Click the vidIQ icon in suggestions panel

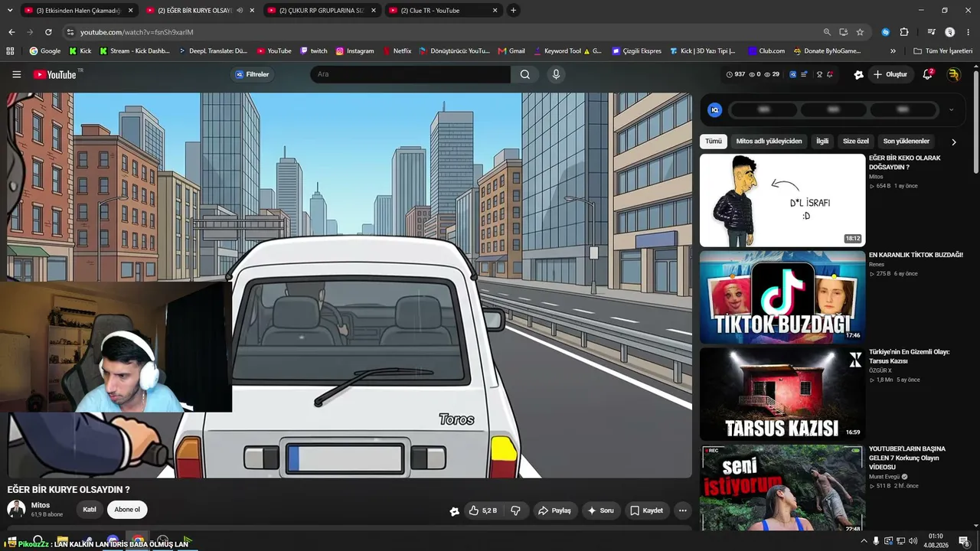pos(715,109)
